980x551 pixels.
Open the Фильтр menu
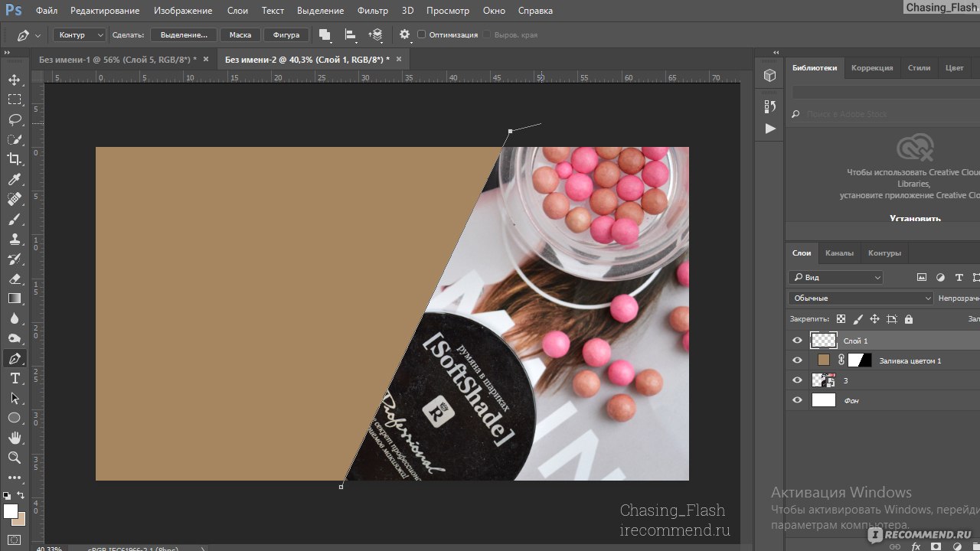(373, 11)
